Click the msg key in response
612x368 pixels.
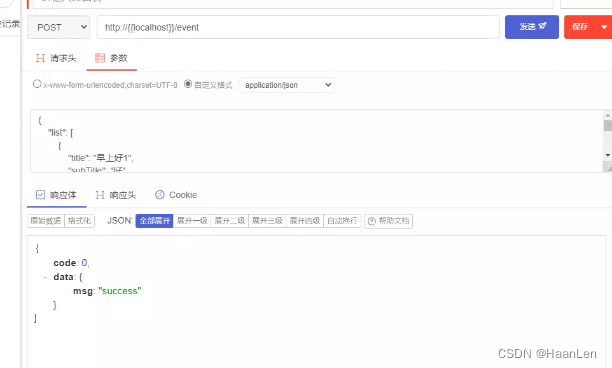pyautogui.click(x=83, y=291)
